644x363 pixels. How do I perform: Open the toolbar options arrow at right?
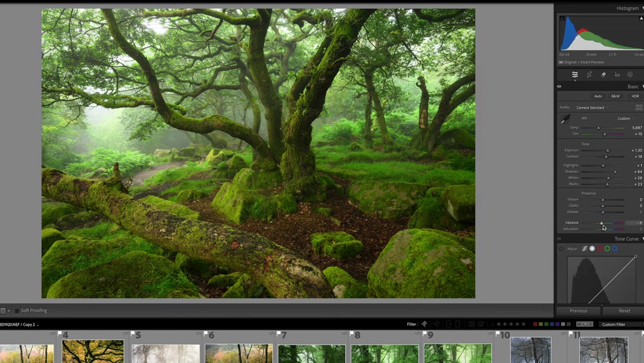pyautogui.click(x=548, y=311)
